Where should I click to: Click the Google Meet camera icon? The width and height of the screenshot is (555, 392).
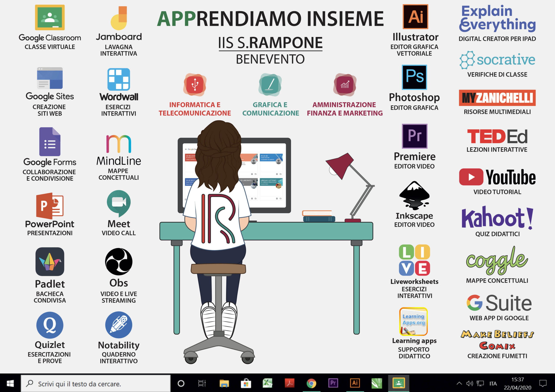[119, 203]
